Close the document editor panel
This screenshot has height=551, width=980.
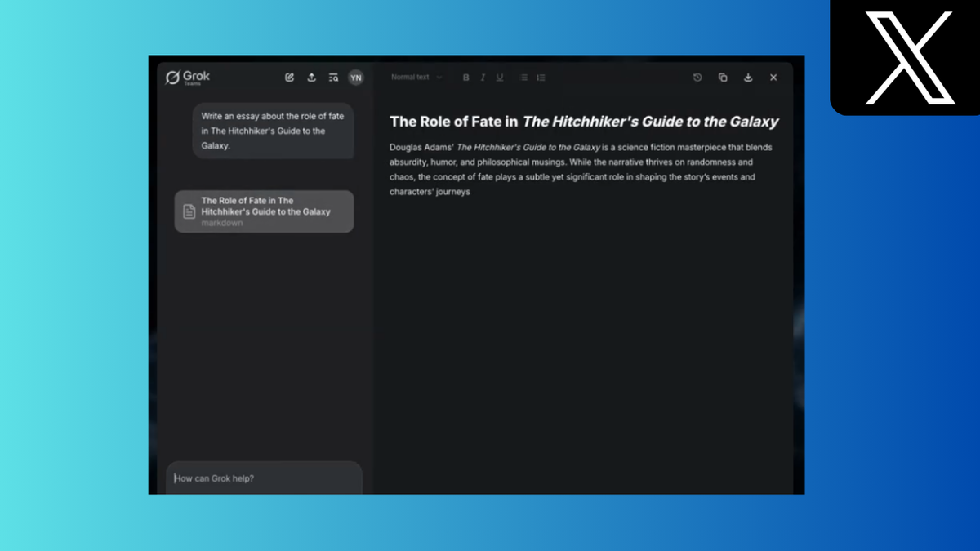coord(773,77)
